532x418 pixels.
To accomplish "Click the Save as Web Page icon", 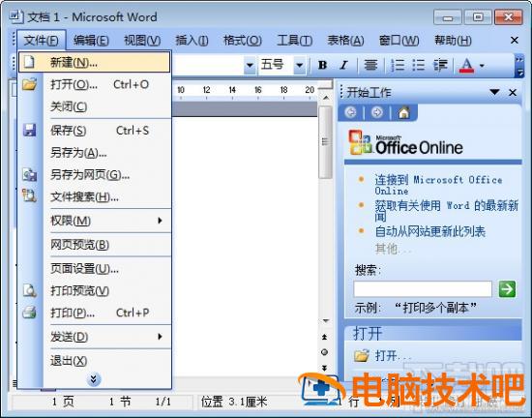I will (x=30, y=174).
